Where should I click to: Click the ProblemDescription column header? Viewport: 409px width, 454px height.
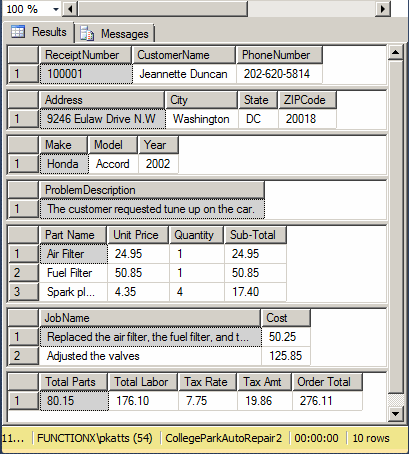tap(152, 190)
